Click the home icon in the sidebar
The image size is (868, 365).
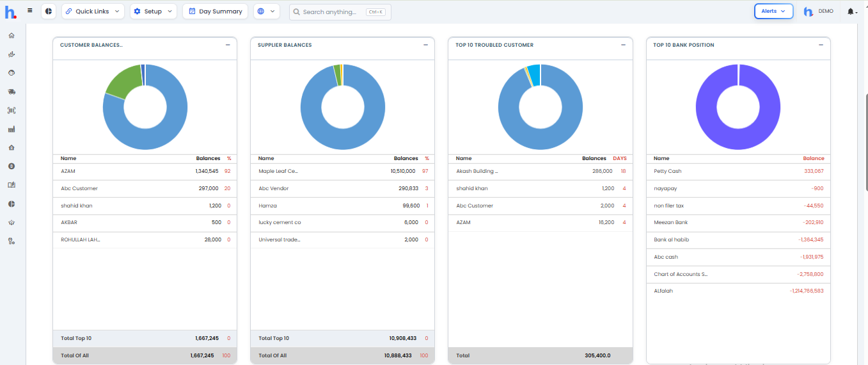[12, 35]
